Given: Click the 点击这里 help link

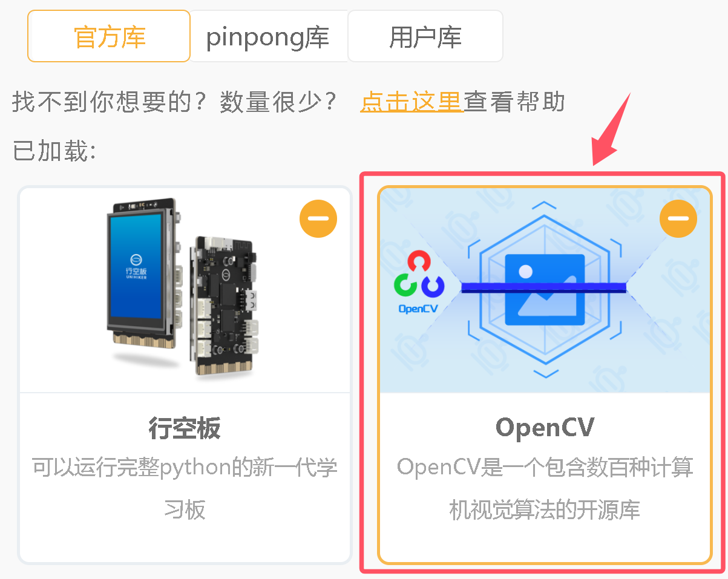Looking at the screenshot, I should coord(412,102).
